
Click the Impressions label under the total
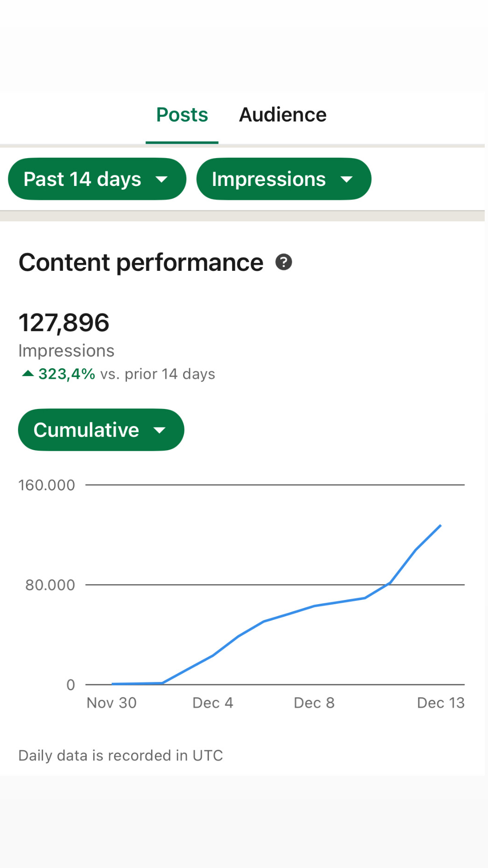[x=66, y=351]
